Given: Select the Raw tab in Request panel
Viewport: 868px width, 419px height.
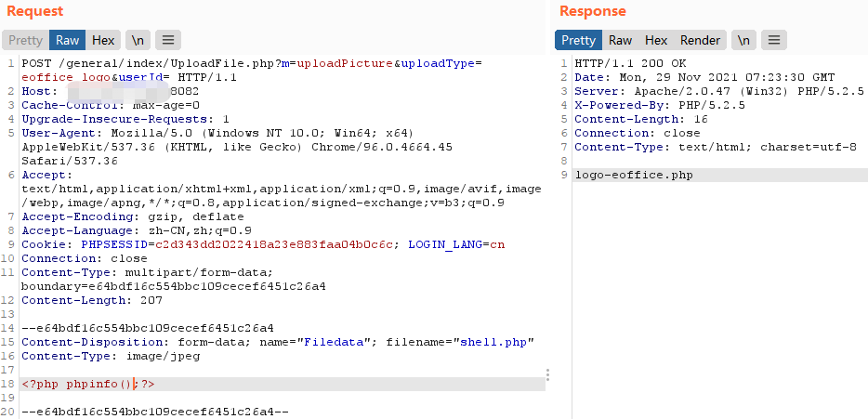Looking at the screenshot, I should (68, 40).
